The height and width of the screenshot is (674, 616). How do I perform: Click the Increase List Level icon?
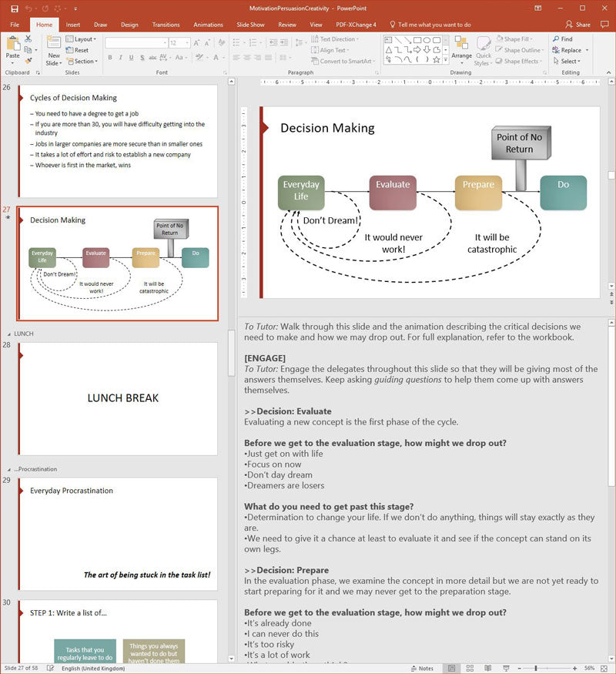click(x=284, y=42)
